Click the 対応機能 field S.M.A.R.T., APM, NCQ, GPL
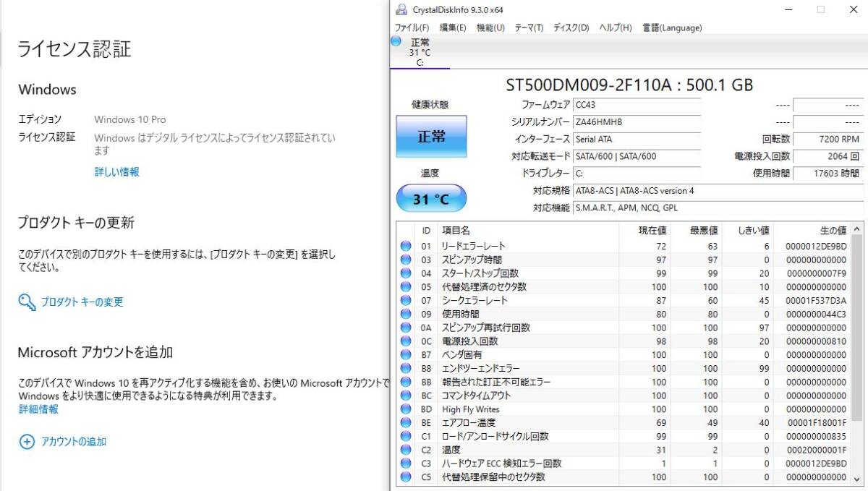Screen dimensions: 868x491 point(719,208)
